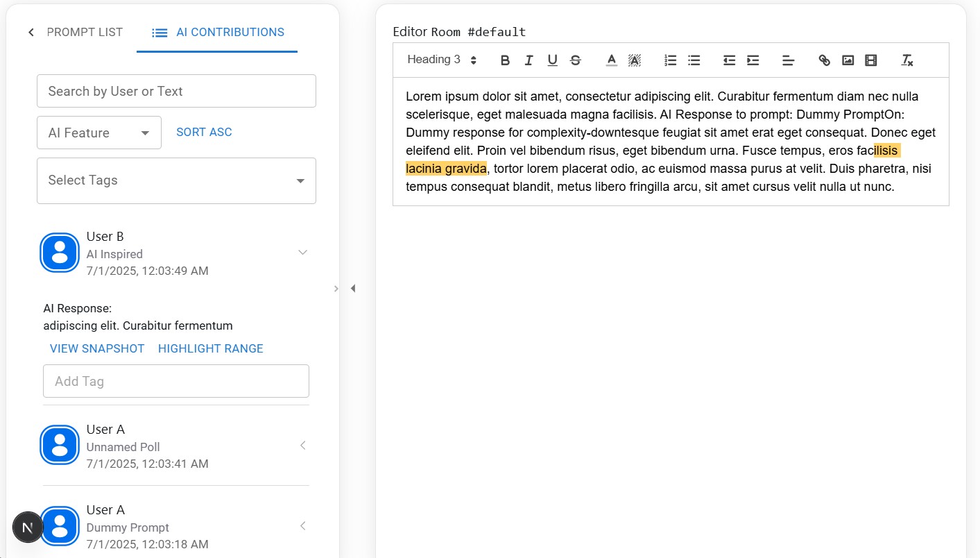Toggle strikethrough formatting in editor toolbar
This screenshot has width=980, height=558.
(575, 60)
